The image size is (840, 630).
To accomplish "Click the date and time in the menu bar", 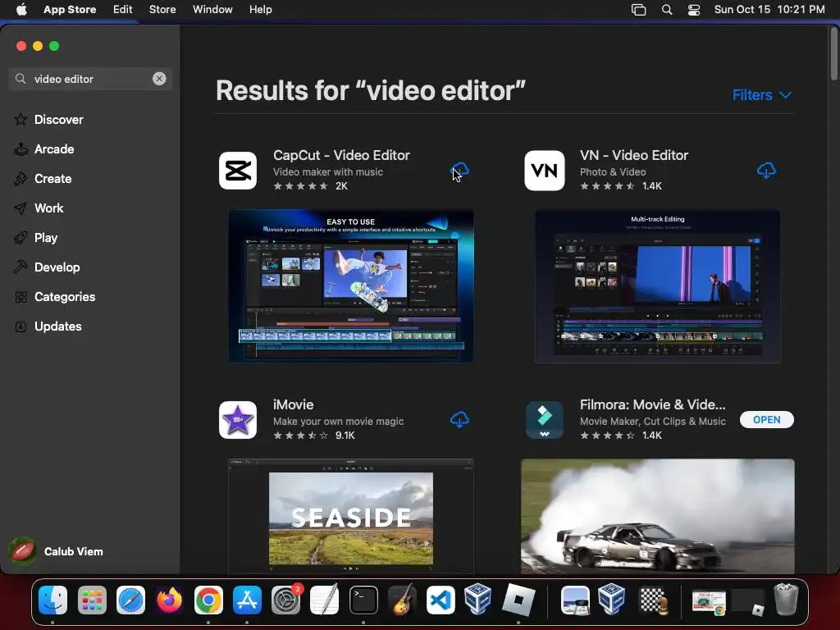I will 769,10.
